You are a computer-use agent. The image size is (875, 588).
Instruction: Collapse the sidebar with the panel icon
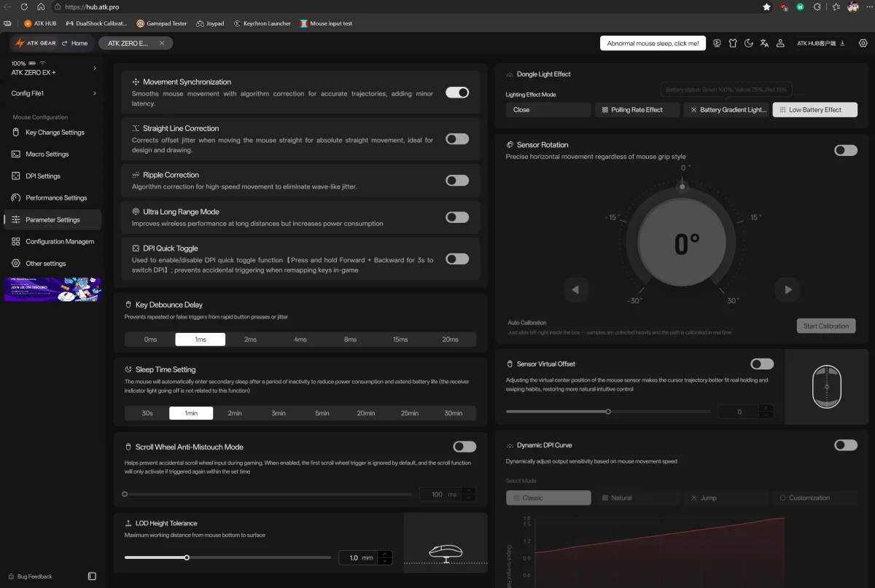click(x=92, y=576)
